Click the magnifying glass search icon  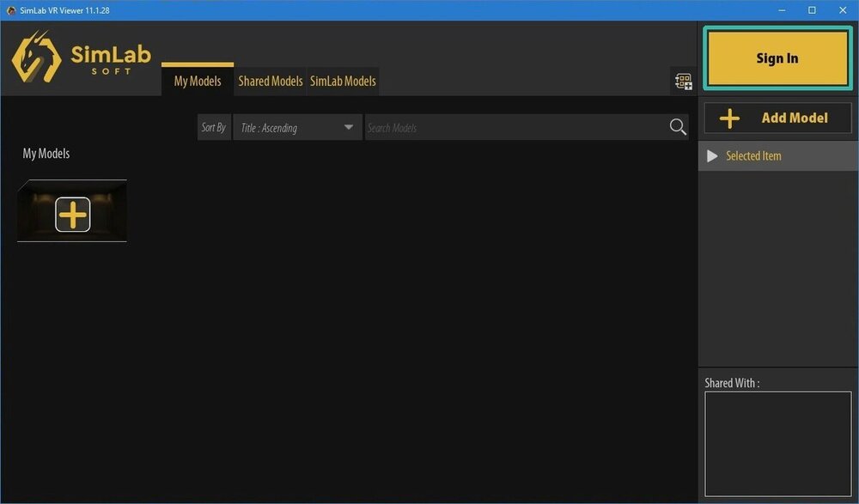click(678, 127)
